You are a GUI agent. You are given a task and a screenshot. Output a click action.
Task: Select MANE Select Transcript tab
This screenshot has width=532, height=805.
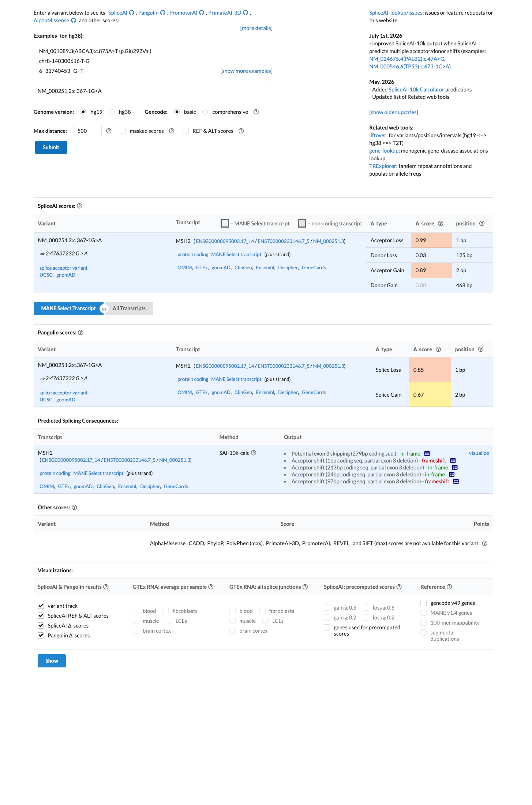click(x=68, y=308)
